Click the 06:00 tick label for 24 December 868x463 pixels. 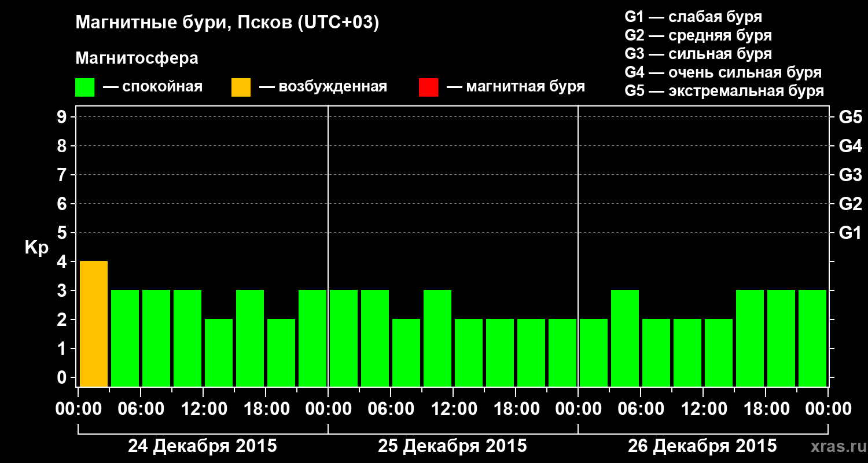pos(141,409)
